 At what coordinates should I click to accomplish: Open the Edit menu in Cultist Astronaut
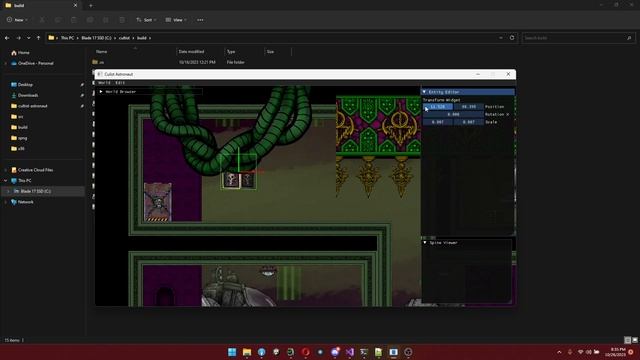point(120,83)
